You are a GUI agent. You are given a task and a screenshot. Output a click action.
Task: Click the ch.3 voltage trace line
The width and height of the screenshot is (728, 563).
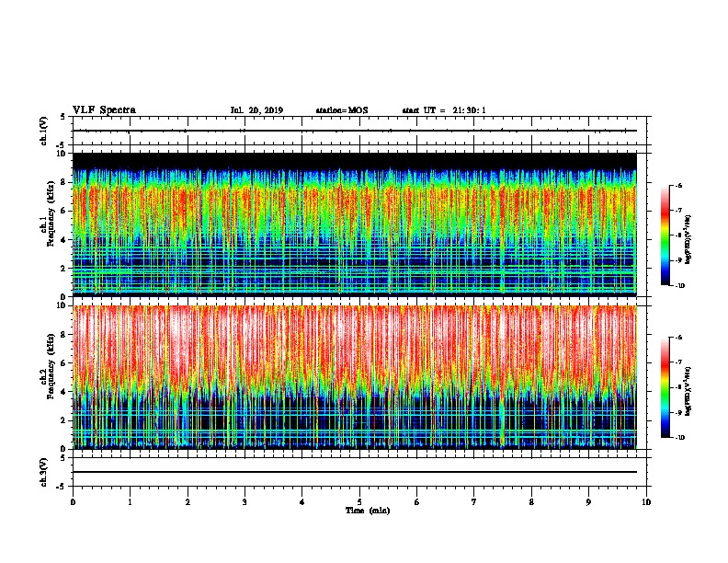355,472
